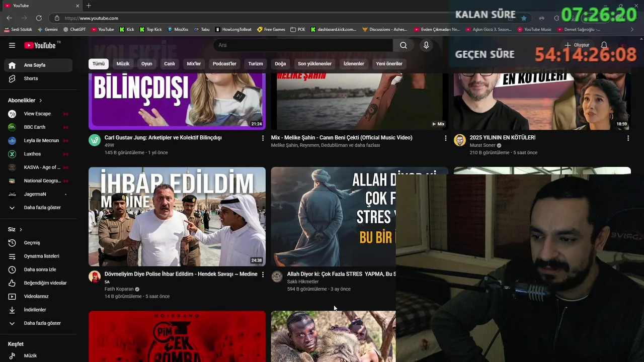Click the Saklı Hikmetler channel avatar

tap(277, 277)
